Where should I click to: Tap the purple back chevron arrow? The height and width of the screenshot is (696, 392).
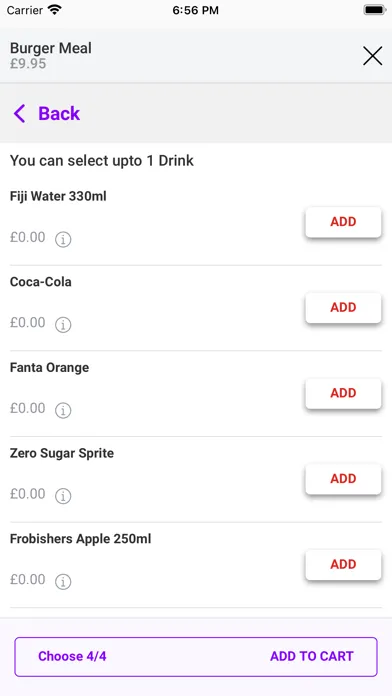click(20, 114)
